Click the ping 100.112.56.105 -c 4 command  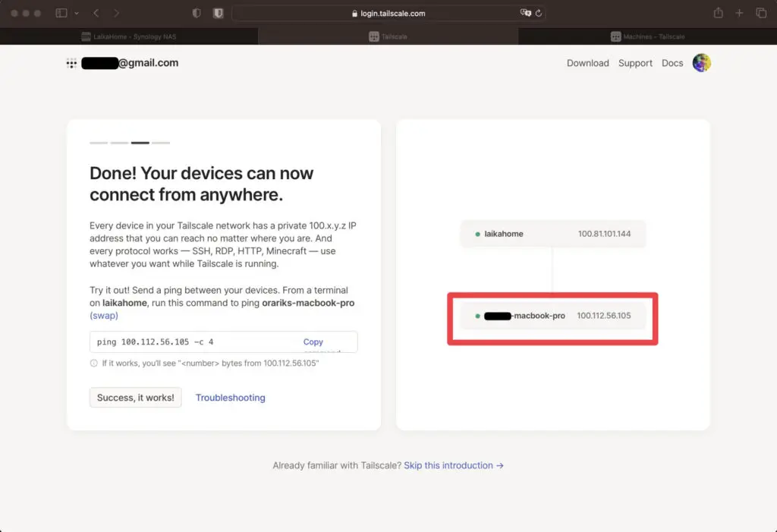[155, 342]
